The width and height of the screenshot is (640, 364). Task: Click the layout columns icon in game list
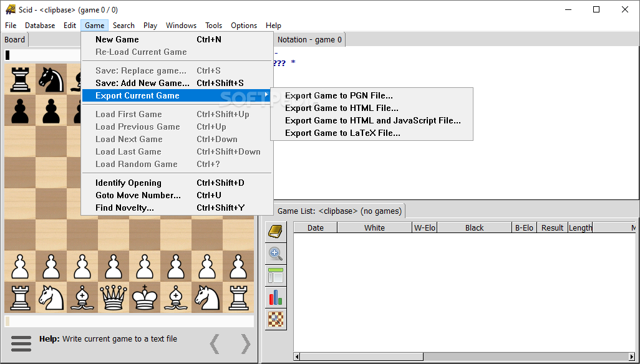(276, 276)
